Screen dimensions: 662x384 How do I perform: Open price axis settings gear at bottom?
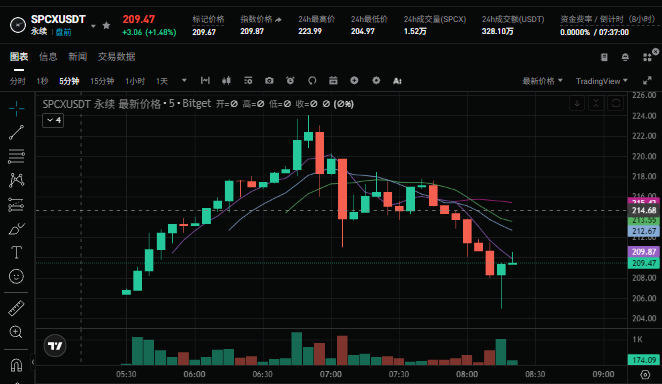click(645, 374)
